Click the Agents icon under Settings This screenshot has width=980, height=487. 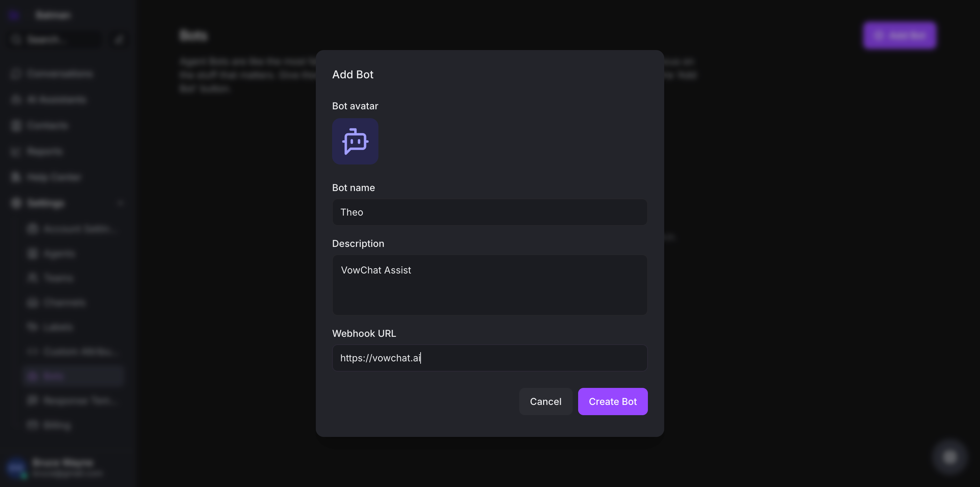[33, 254]
